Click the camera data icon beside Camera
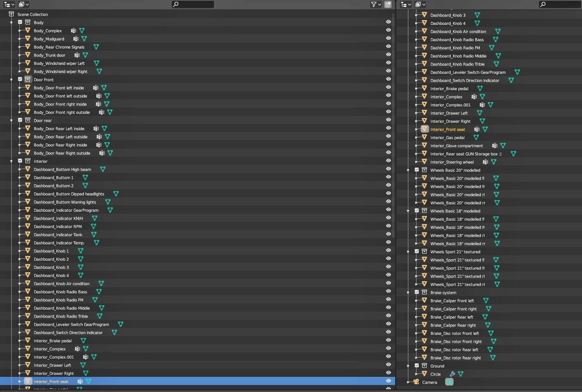 pyautogui.click(x=449, y=382)
